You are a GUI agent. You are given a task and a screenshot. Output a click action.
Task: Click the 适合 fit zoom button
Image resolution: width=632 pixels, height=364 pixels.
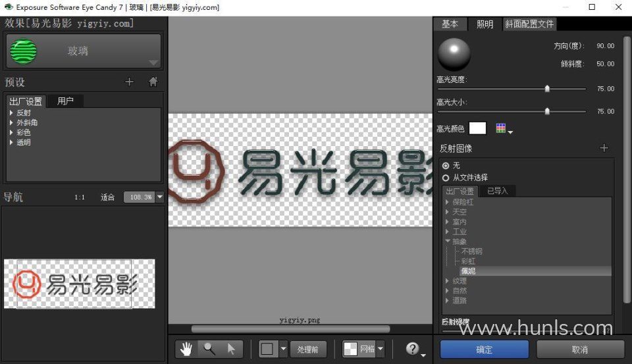click(107, 197)
